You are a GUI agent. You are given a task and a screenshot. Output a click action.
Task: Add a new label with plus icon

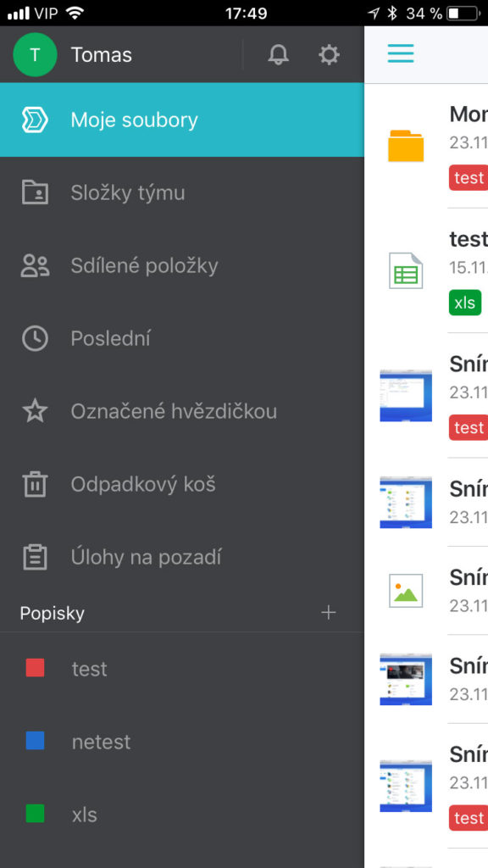(x=329, y=612)
